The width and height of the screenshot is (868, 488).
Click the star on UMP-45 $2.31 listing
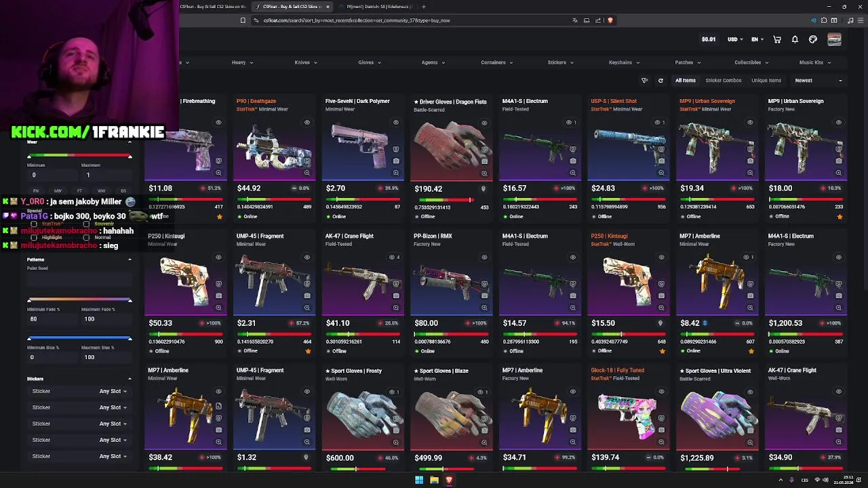point(308,351)
